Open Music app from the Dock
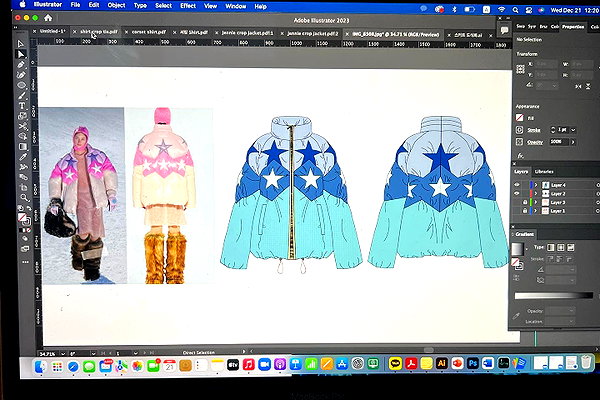 (249, 364)
